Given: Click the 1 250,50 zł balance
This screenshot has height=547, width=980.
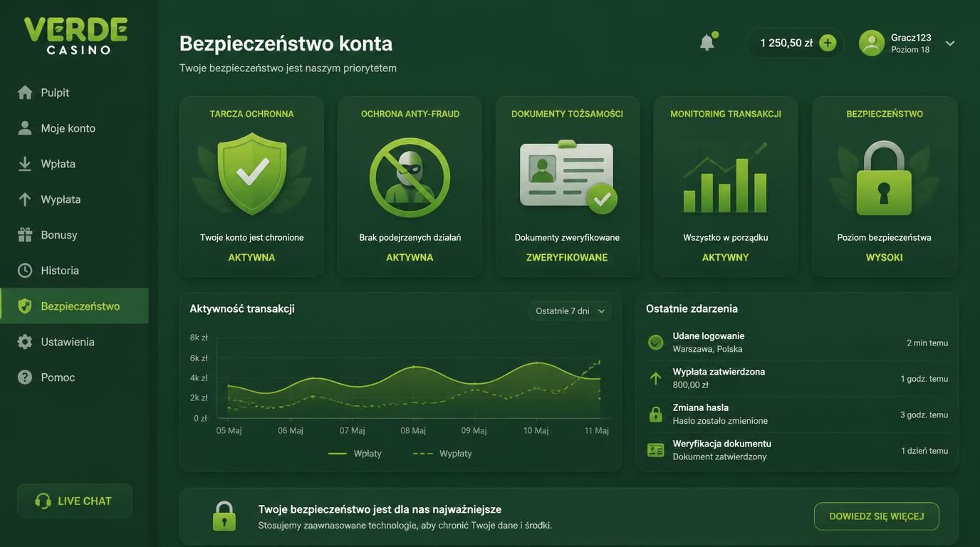Looking at the screenshot, I should pos(786,43).
